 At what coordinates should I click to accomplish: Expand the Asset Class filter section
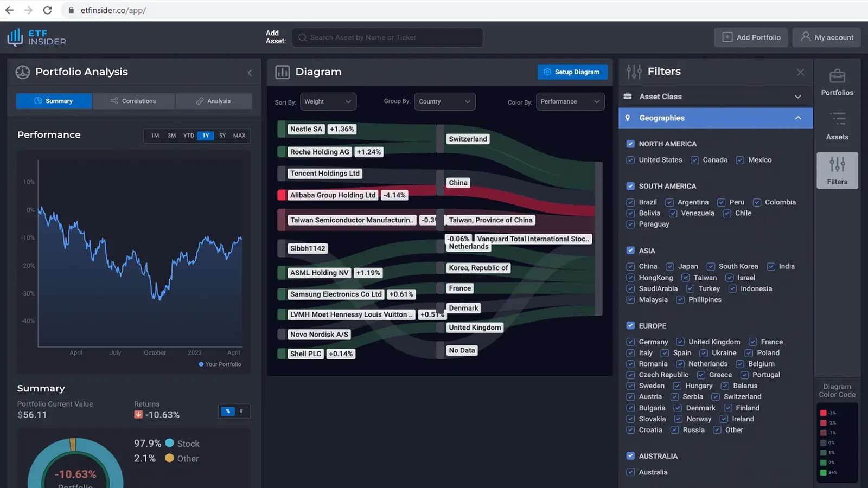(716, 97)
